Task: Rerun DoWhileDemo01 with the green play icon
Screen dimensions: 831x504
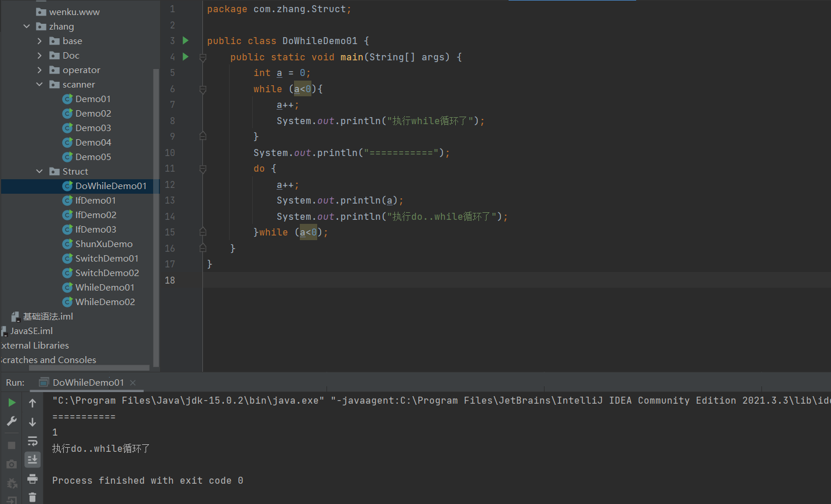Action: point(12,403)
